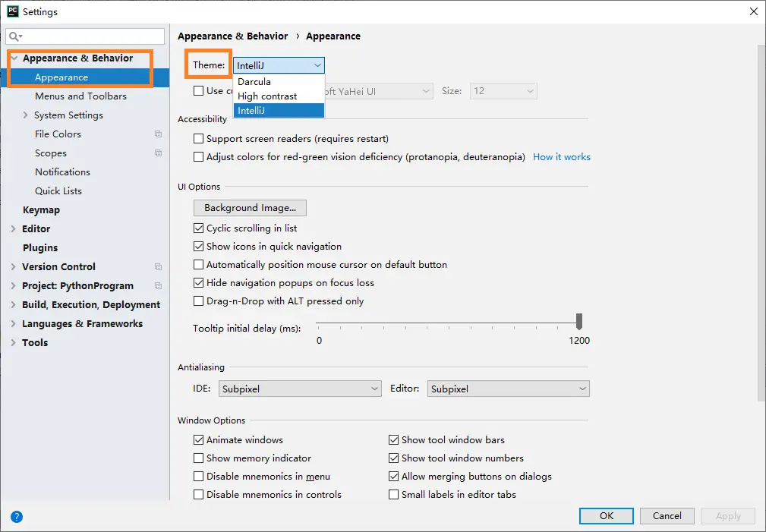The height and width of the screenshot is (532, 766).
Task: Uncheck Show tool window bars
Action: pos(393,439)
